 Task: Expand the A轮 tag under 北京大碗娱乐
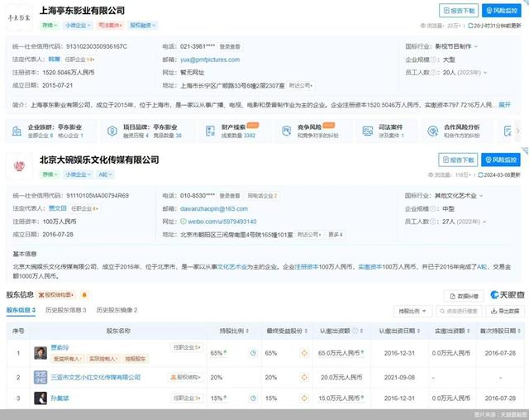pos(105,174)
